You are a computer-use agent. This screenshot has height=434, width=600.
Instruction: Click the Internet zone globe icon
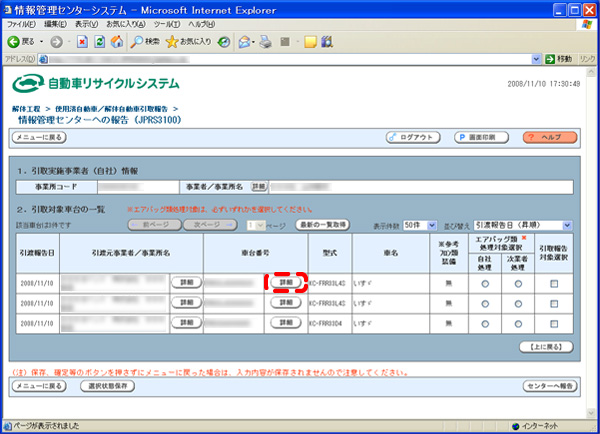515,426
